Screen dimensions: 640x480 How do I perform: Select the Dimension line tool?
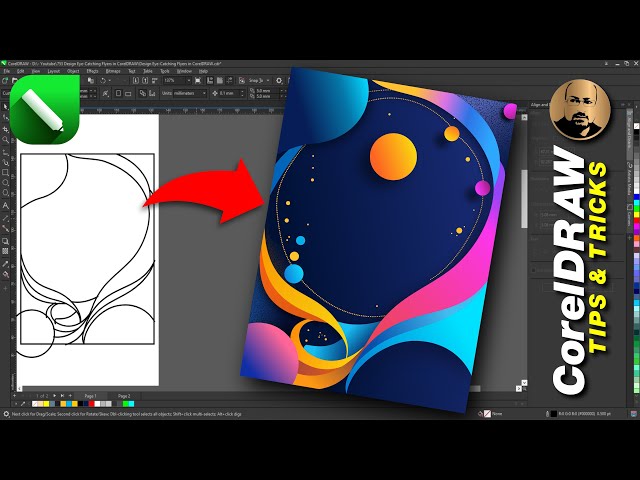click(5, 218)
